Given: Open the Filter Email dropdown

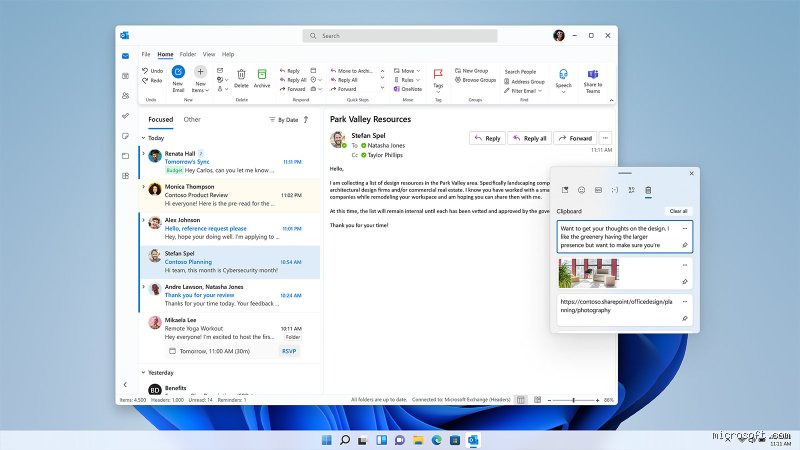Looking at the screenshot, I should coord(522,91).
